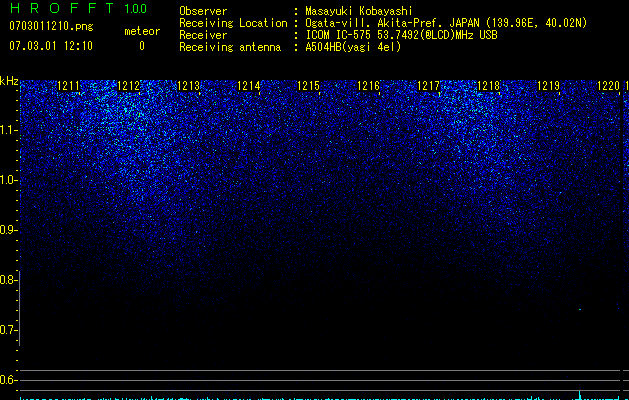Click the 1213 time marker
The height and width of the screenshot is (400, 629).
pyautogui.click(x=189, y=86)
